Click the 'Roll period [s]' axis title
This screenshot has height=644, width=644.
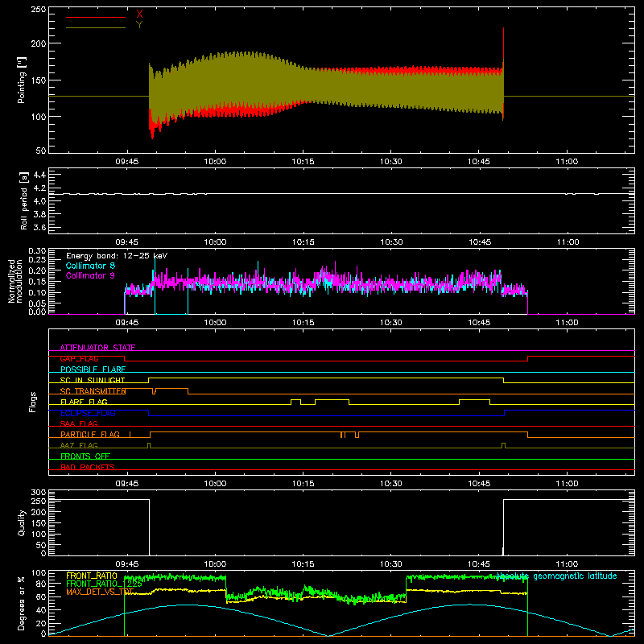point(23,200)
